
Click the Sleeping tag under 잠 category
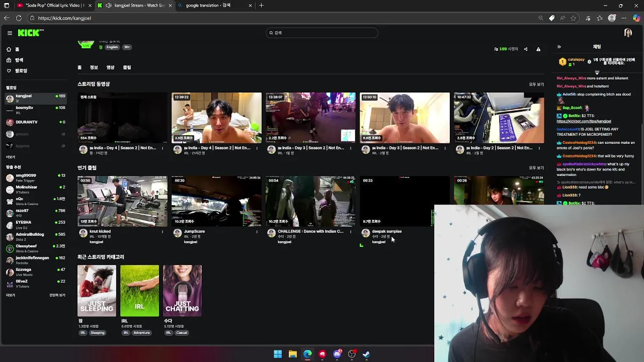[98, 333]
